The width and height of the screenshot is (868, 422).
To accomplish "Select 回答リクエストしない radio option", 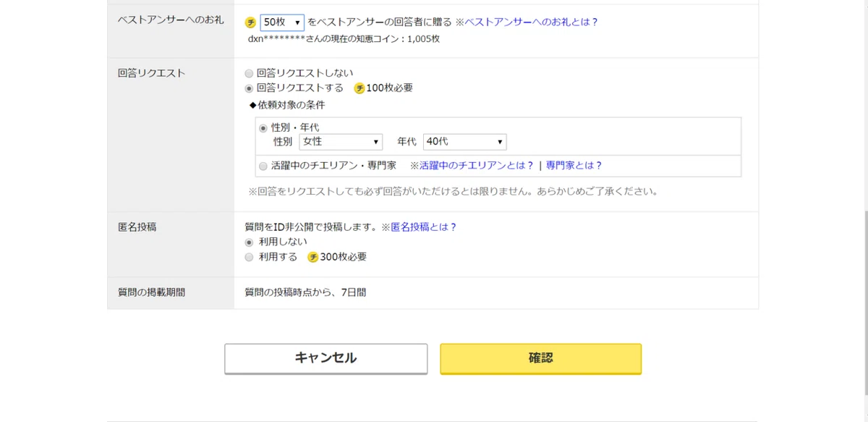I will point(250,73).
